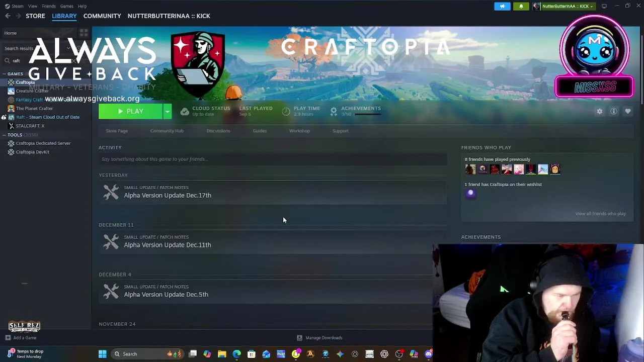The image size is (644, 362).
Task: Click the first friend avatar who played
Action: click(x=470, y=169)
